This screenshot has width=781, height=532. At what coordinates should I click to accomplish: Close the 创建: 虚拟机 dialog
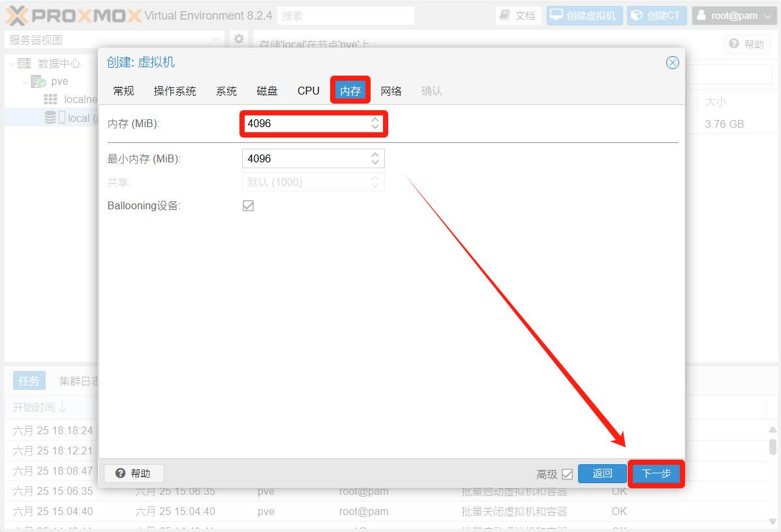672,63
